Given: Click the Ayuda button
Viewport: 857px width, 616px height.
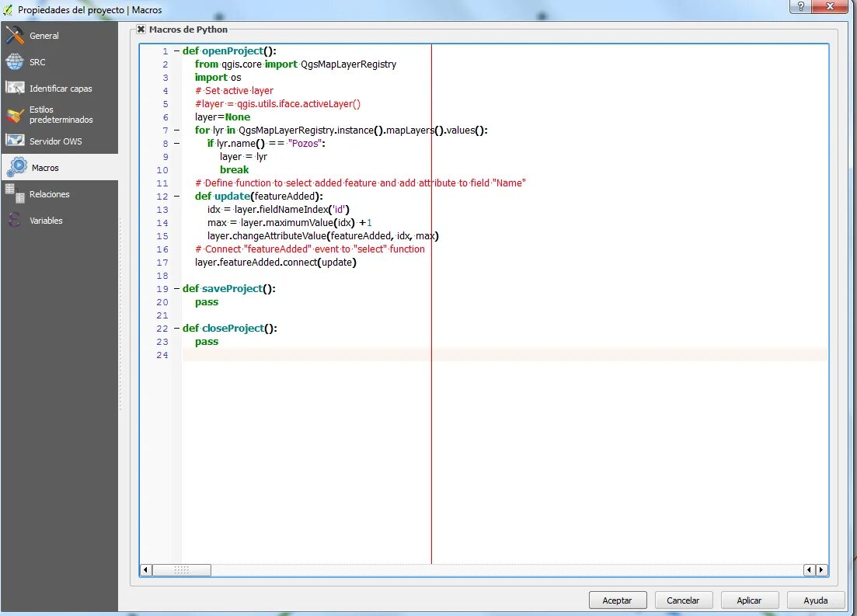Looking at the screenshot, I should coord(816,600).
